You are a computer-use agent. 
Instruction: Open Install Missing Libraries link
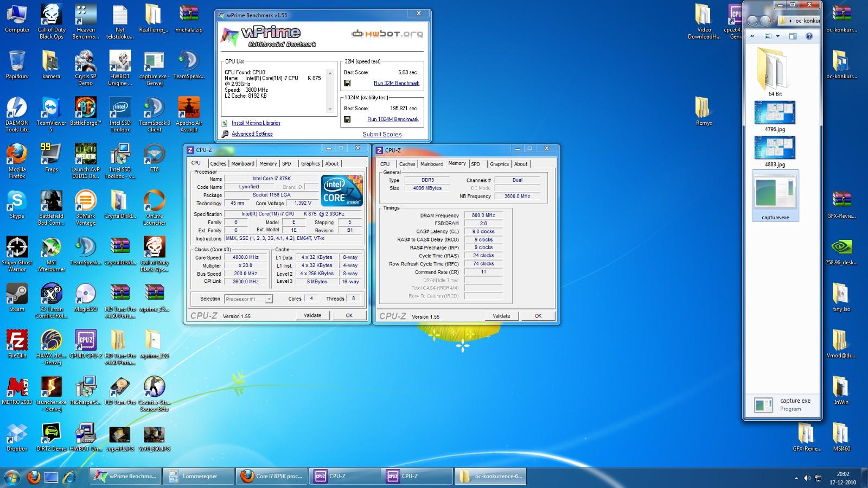pyautogui.click(x=256, y=123)
